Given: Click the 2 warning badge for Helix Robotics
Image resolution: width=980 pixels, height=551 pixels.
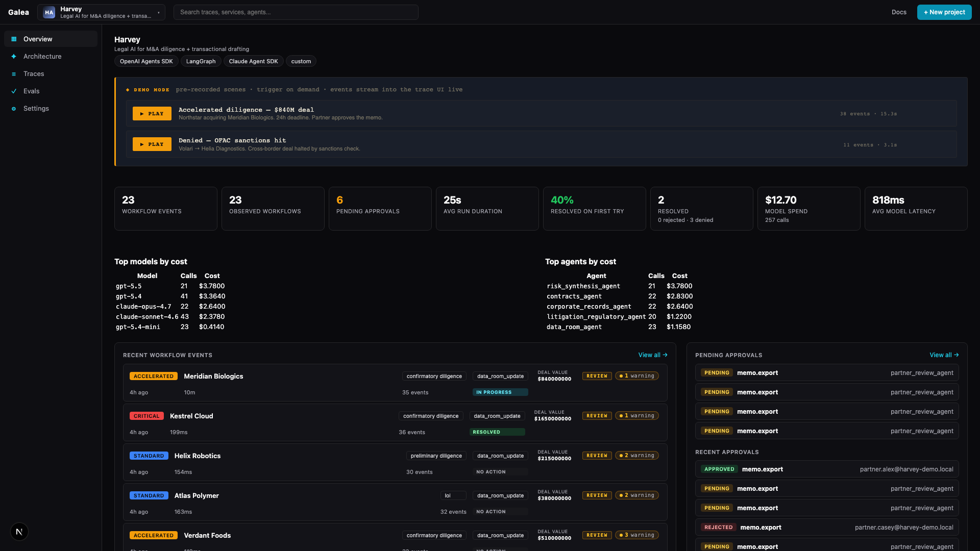Looking at the screenshot, I should (x=637, y=456).
